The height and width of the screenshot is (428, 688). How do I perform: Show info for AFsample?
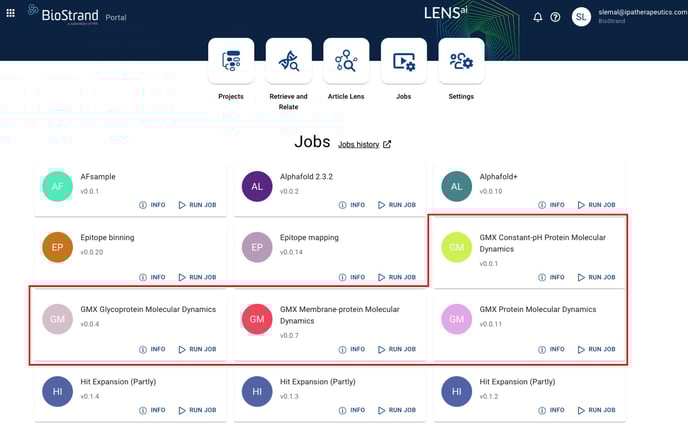152,205
